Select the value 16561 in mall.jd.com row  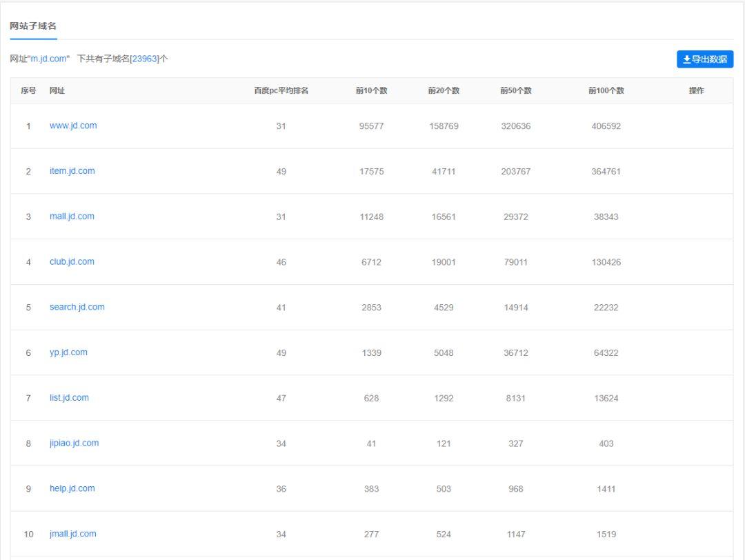coord(444,217)
